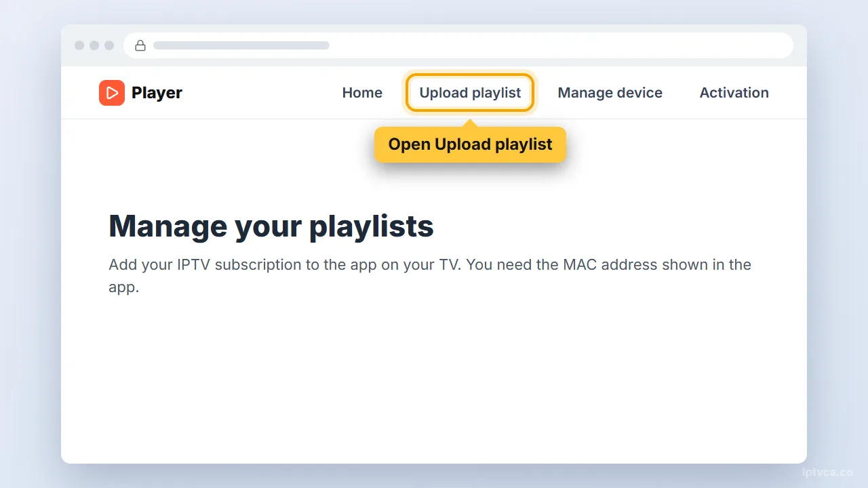
Task: Click the orange Player logo icon
Action: [x=112, y=93]
